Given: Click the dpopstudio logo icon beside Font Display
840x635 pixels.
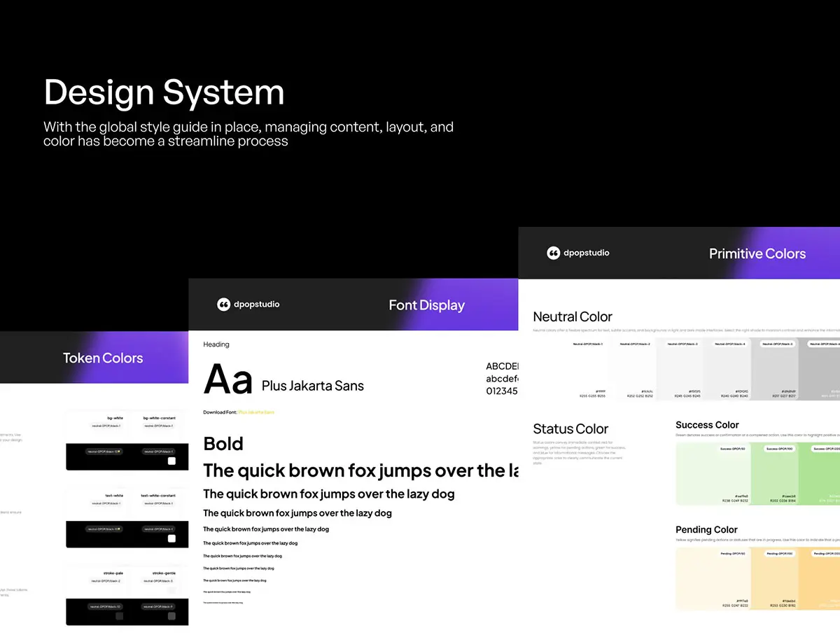Looking at the screenshot, I should click(224, 305).
